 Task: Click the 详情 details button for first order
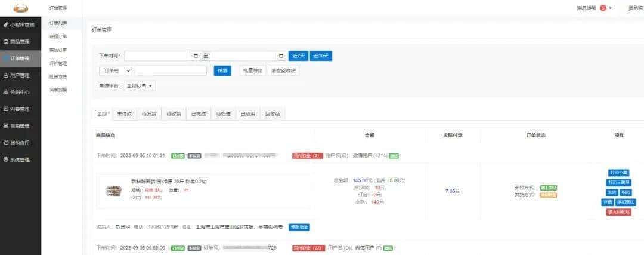pos(607,202)
